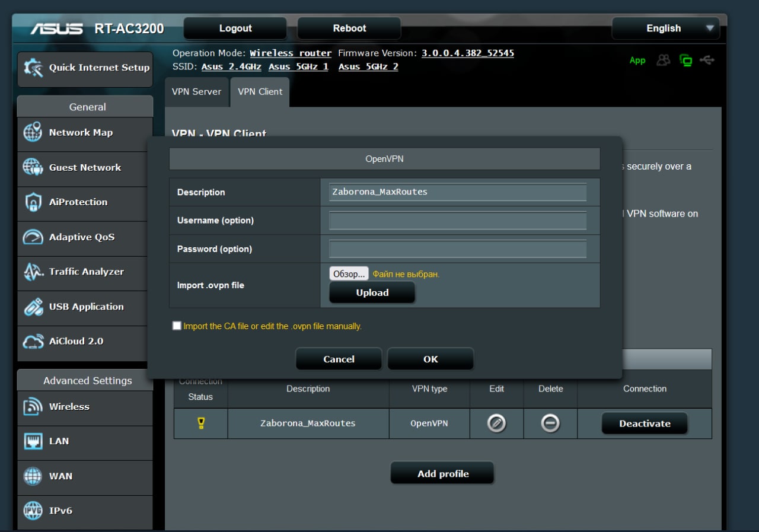Click the AiCloud 2.0 cloud icon
The image size is (759, 532).
(x=33, y=342)
